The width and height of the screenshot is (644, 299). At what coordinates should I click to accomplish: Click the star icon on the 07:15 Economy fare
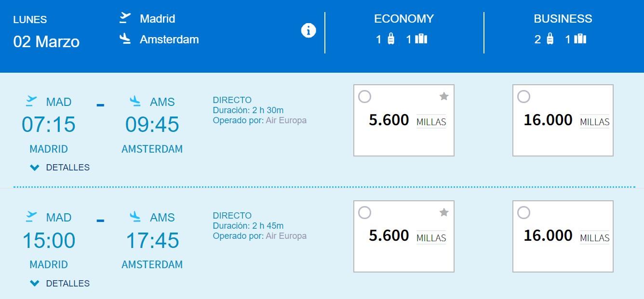tap(444, 96)
